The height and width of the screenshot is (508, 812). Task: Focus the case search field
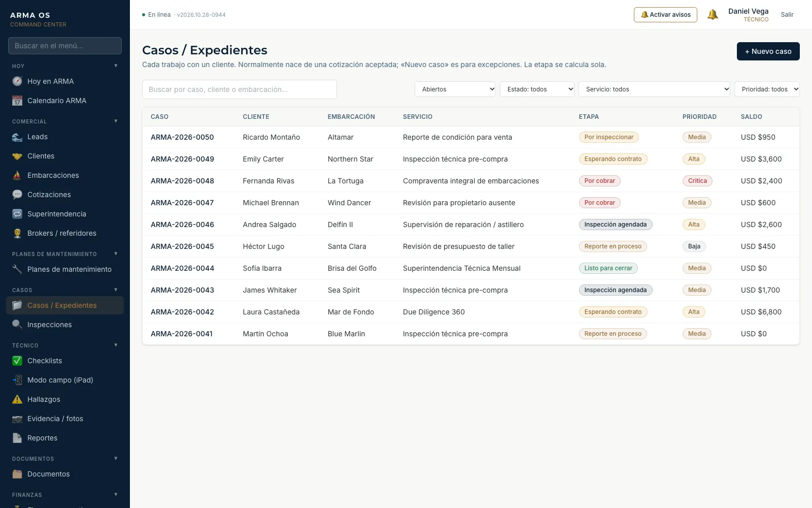pyautogui.click(x=240, y=89)
